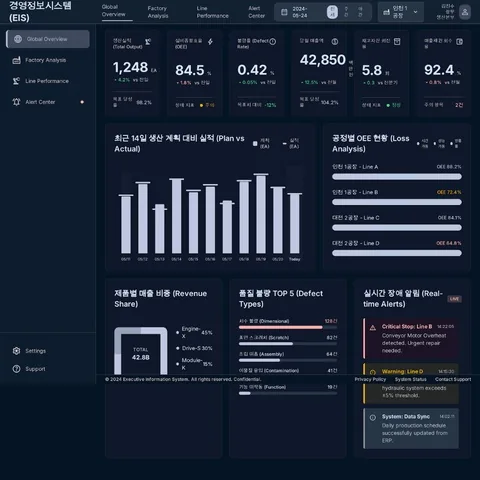This screenshot has width=480, height=480.
Task: Toggle the square Plan (EA) legend in bar chart
Action: click(x=261, y=143)
